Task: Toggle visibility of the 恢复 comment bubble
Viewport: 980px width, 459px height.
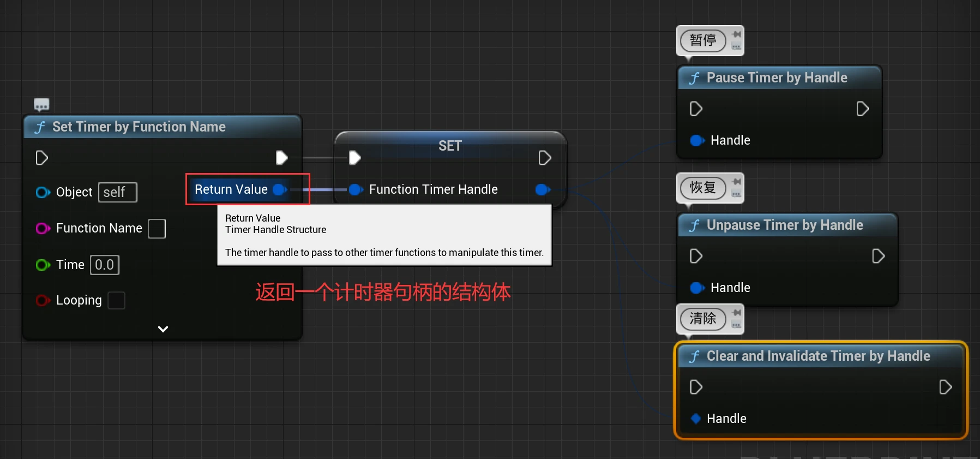Action: [736, 194]
